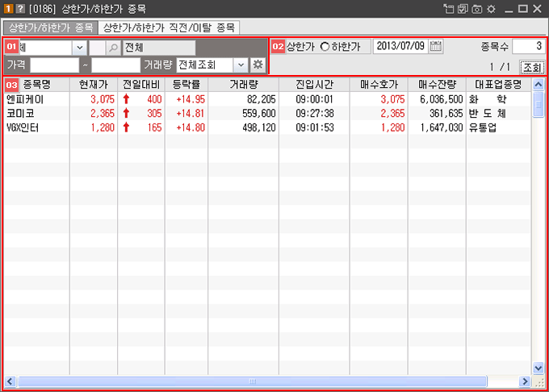
Task: Click the magnifier search icon
Action: (x=114, y=48)
